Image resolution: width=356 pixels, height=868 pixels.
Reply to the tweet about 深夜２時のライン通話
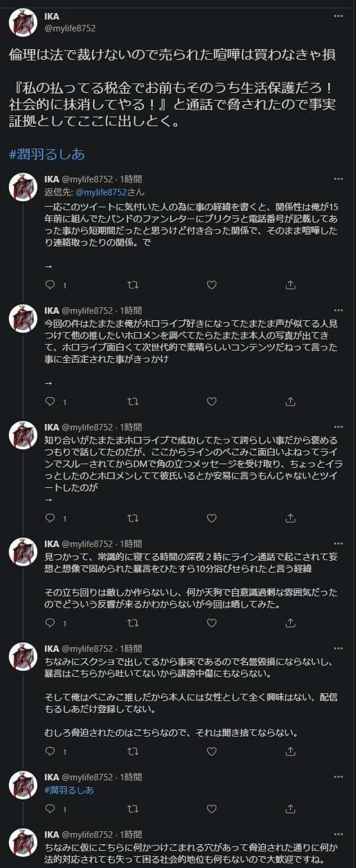tap(50, 623)
